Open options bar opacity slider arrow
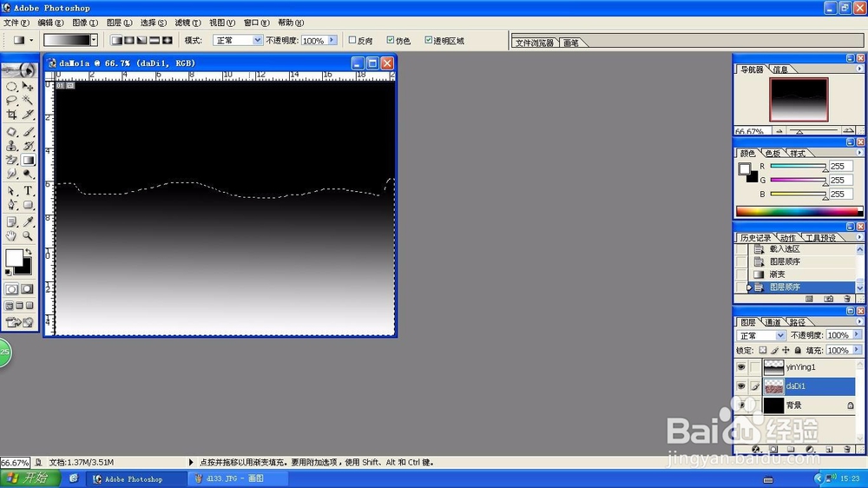Screen dimensions: 868x488 pos(332,41)
